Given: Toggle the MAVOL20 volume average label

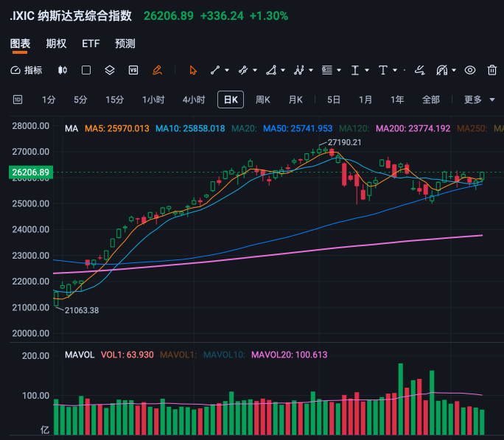Looking at the screenshot, I should [x=290, y=355].
